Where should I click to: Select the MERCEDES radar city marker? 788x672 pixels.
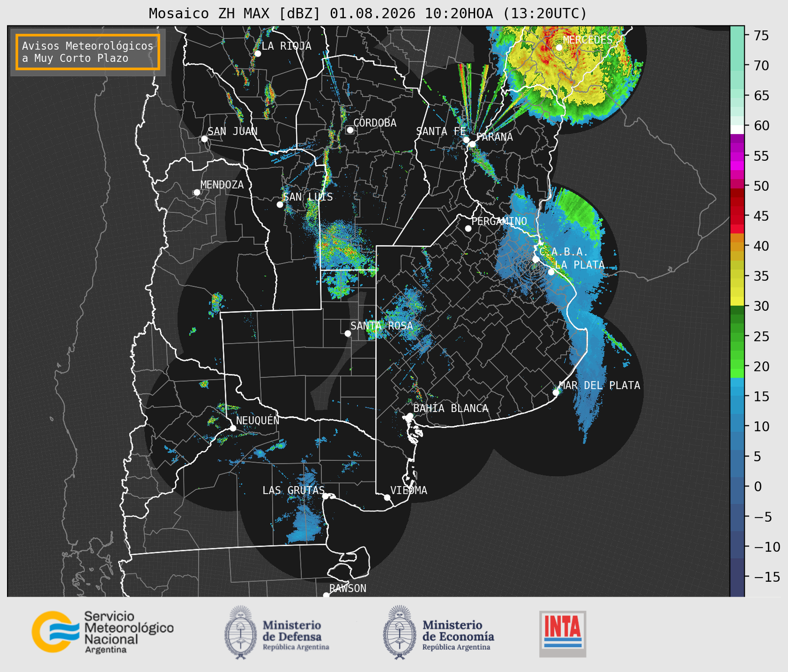pos(559,47)
